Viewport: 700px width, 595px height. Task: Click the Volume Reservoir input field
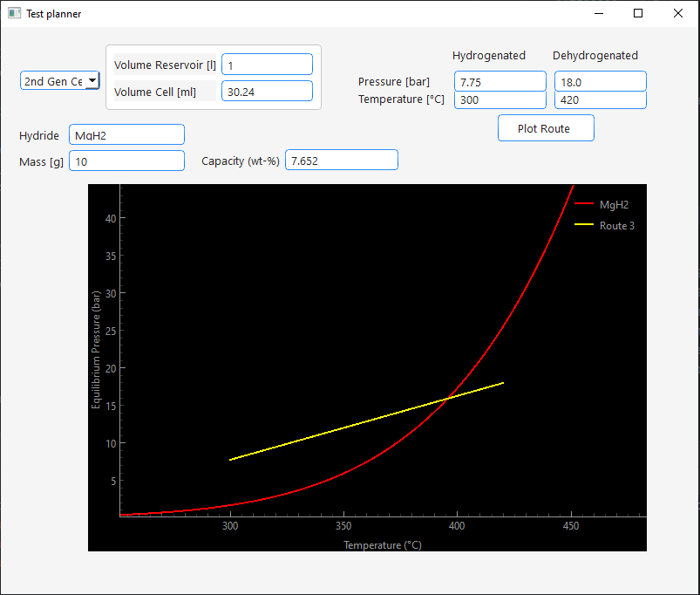coord(267,64)
